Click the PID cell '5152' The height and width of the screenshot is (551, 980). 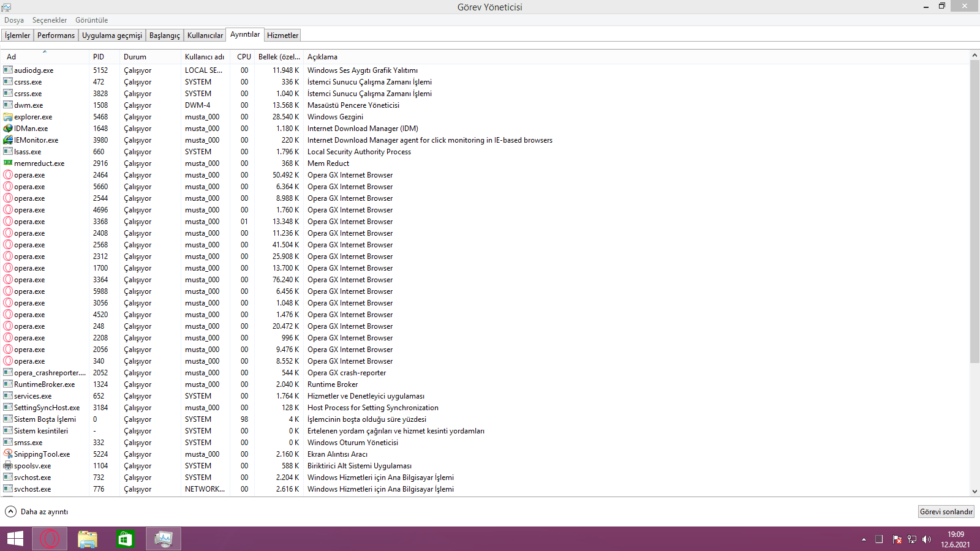tap(100, 70)
